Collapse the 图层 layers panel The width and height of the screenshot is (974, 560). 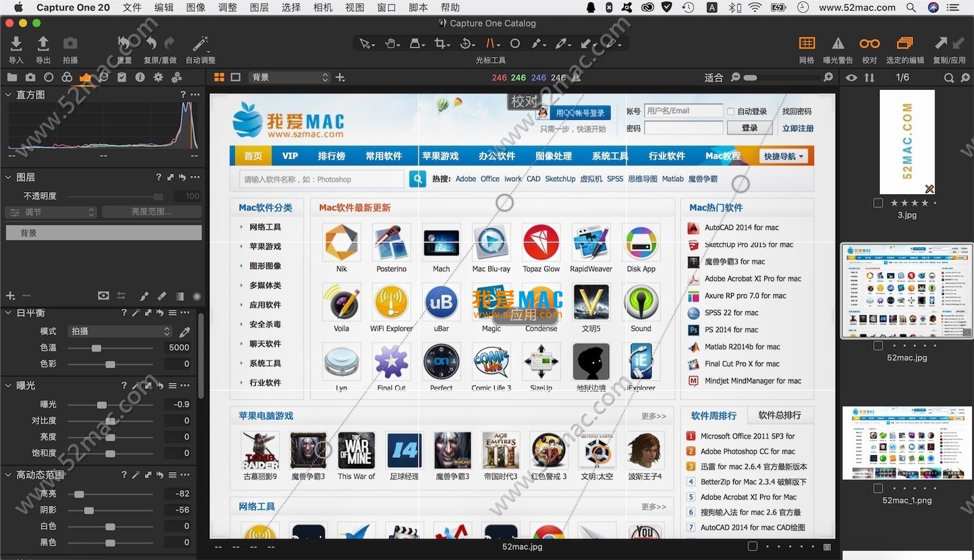pos(8,177)
